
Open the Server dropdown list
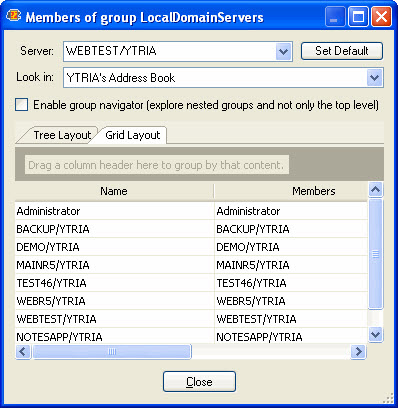(x=283, y=52)
